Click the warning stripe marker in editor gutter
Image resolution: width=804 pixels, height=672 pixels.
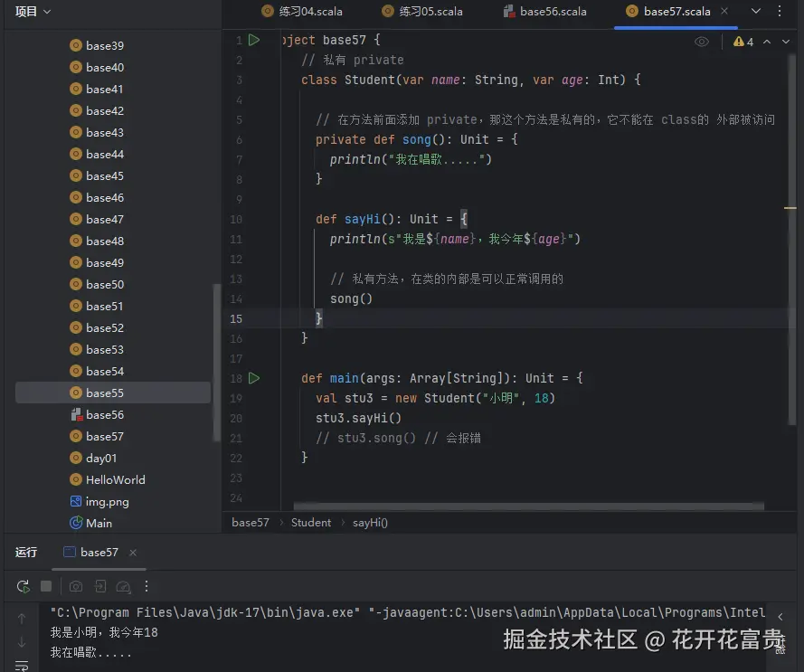790,208
